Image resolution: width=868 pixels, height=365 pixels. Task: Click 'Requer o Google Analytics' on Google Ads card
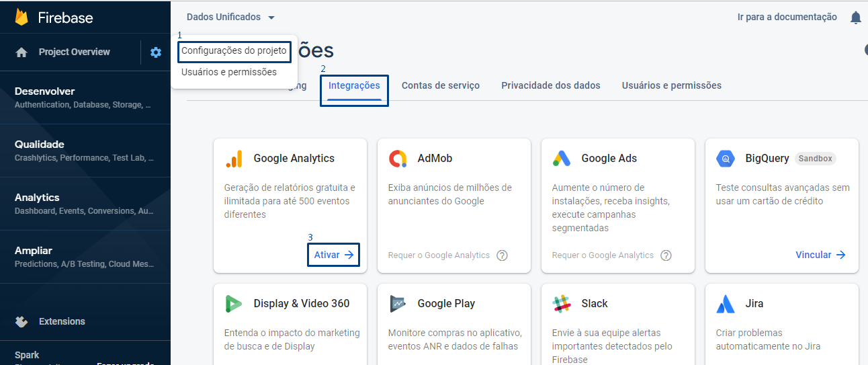(x=603, y=255)
